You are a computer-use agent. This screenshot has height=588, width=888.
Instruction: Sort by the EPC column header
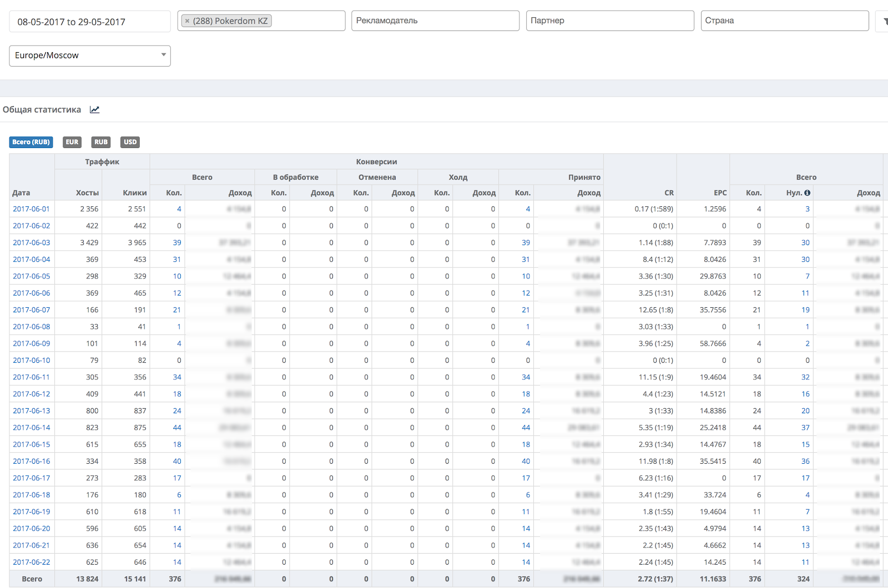click(x=720, y=192)
